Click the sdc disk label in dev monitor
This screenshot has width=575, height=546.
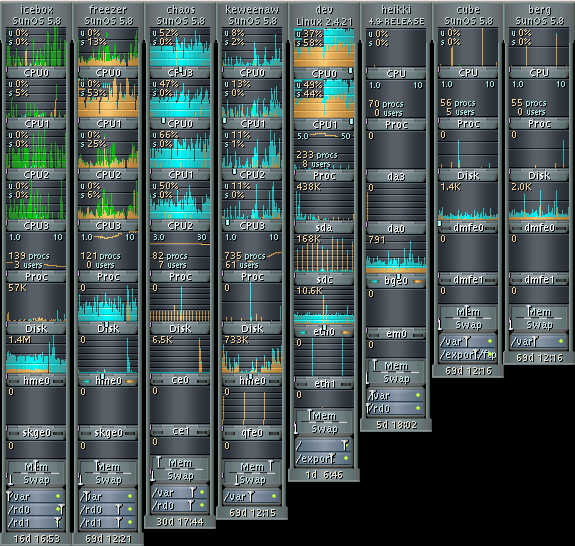coord(324,279)
